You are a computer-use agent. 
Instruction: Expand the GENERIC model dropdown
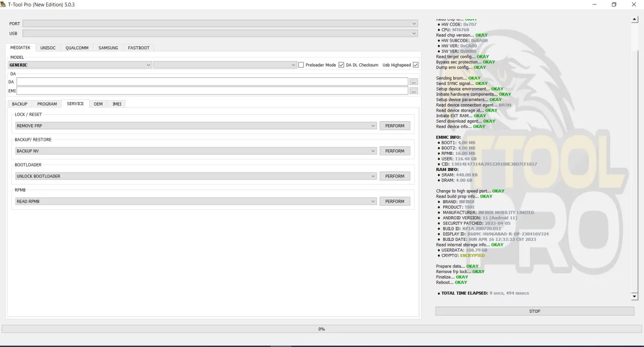[x=80, y=65]
